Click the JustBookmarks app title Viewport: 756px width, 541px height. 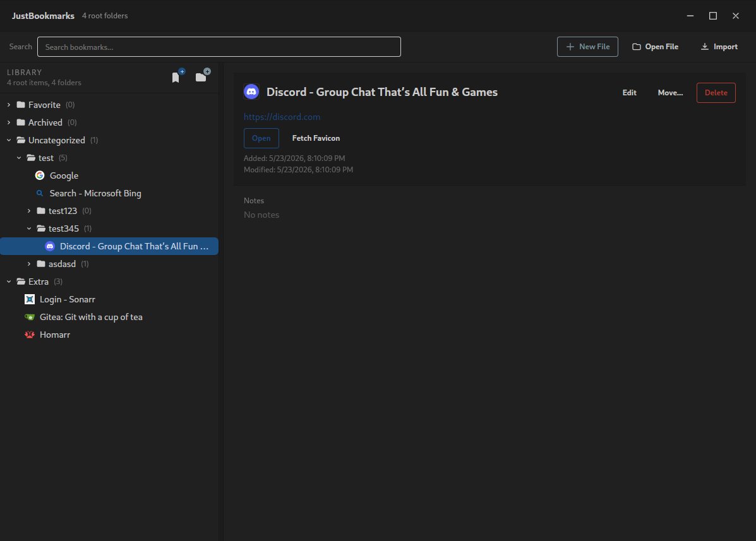[43, 16]
